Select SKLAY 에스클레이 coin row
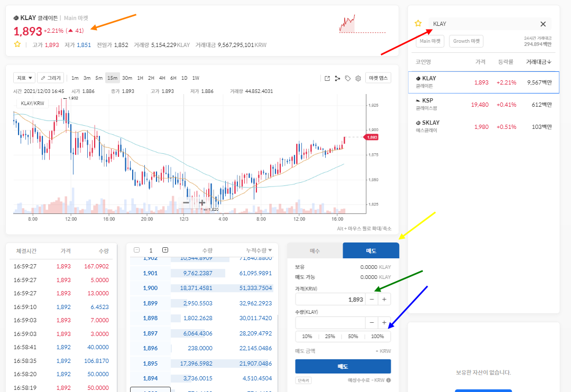The image size is (571, 392). pos(484,127)
